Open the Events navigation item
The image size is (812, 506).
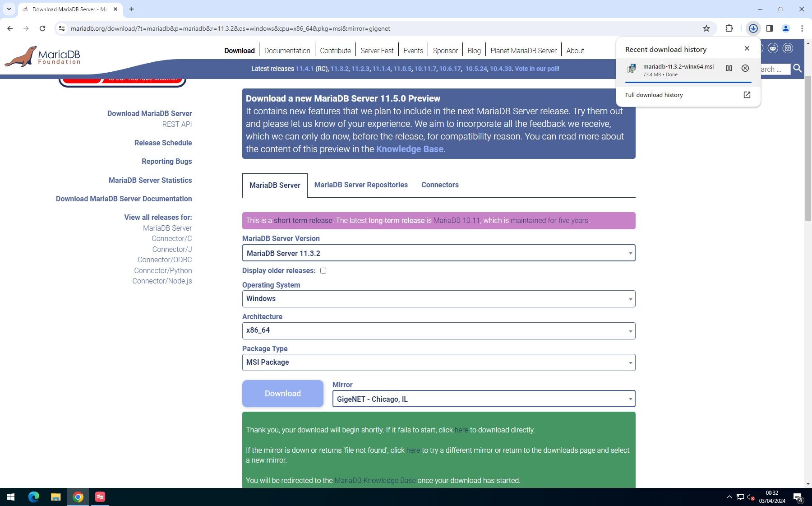(413, 51)
